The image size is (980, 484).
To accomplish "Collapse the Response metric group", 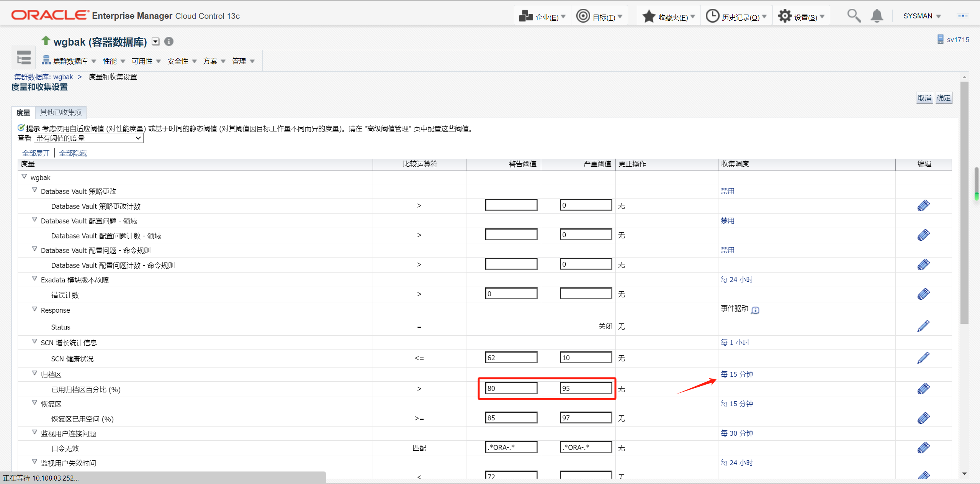I will [x=34, y=309].
